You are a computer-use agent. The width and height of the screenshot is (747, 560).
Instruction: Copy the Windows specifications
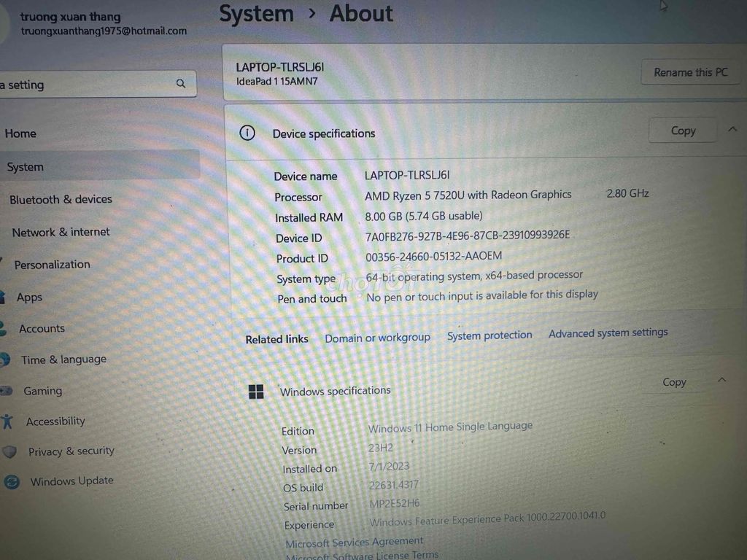[x=674, y=382]
